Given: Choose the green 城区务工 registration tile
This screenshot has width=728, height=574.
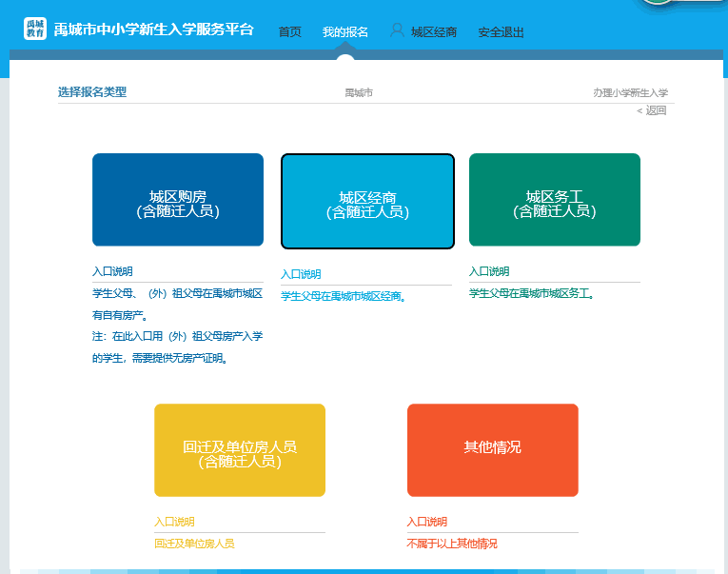Looking at the screenshot, I should click(x=555, y=200).
